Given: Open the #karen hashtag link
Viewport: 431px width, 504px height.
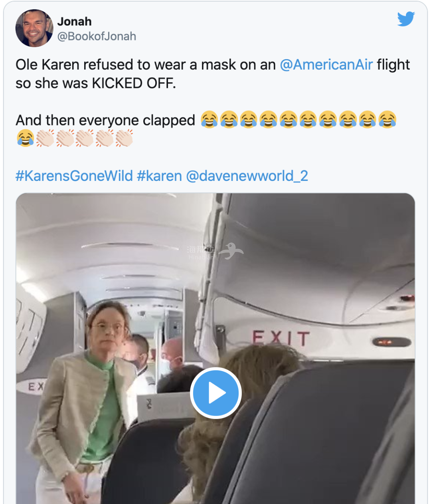Looking at the screenshot, I should pyautogui.click(x=159, y=176).
